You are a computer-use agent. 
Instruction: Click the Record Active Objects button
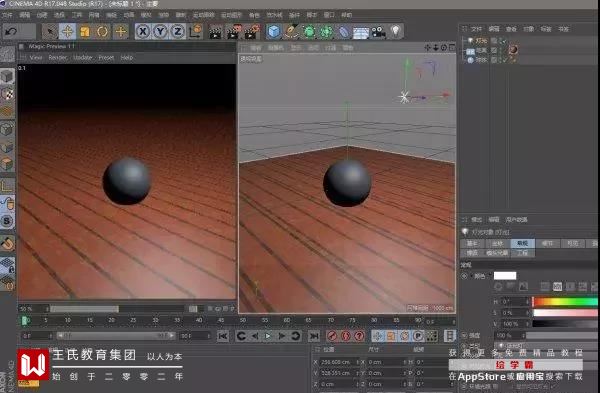tap(333, 336)
